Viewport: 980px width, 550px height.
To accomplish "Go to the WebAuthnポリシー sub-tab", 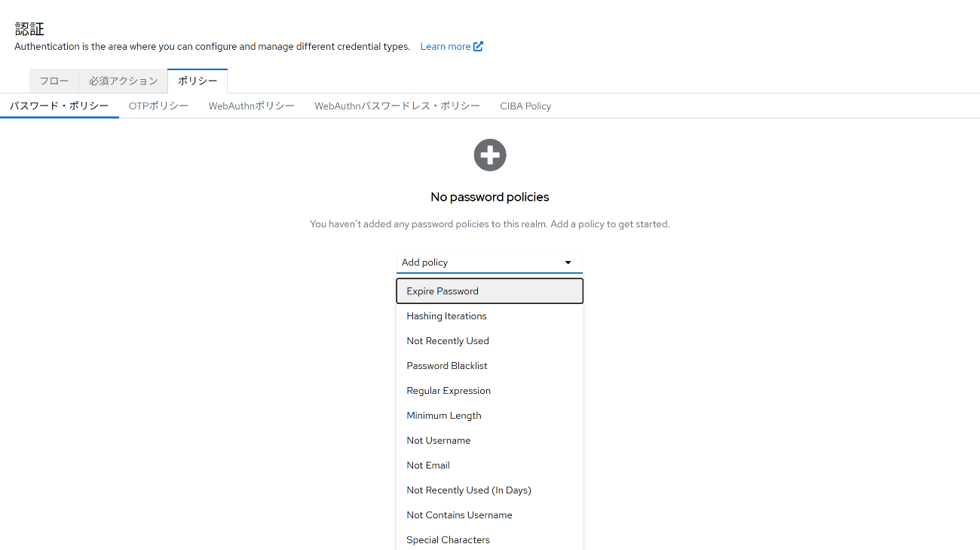I will click(x=251, y=106).
